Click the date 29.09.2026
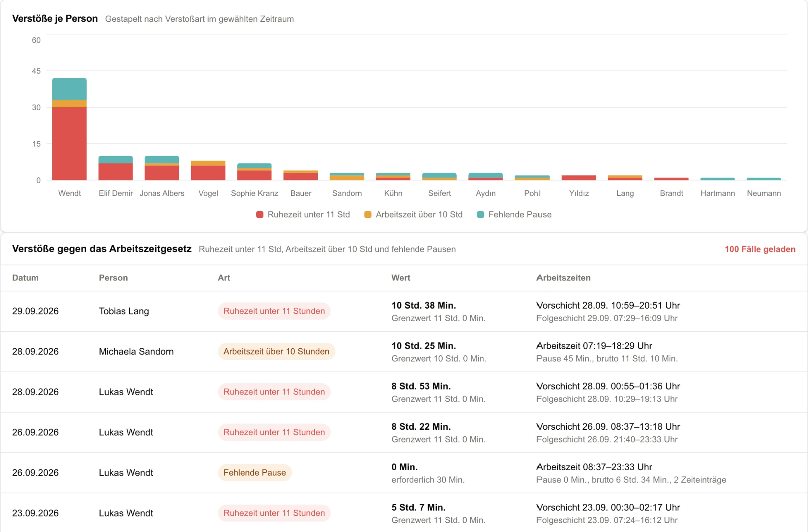Viewport: 808px width, 532px height. (x=35, y=311)
